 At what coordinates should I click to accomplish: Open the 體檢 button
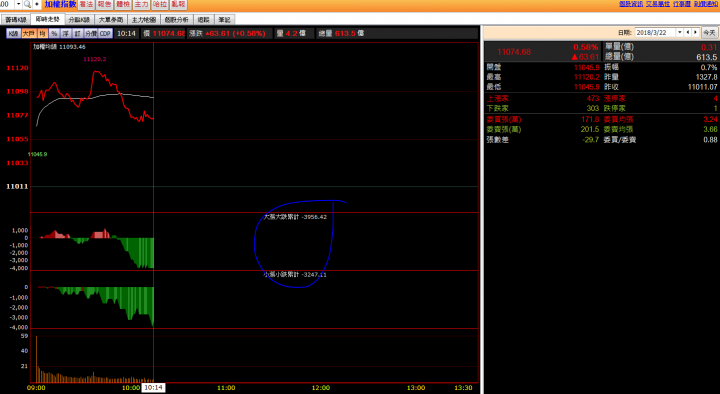[x=123, y=5]
